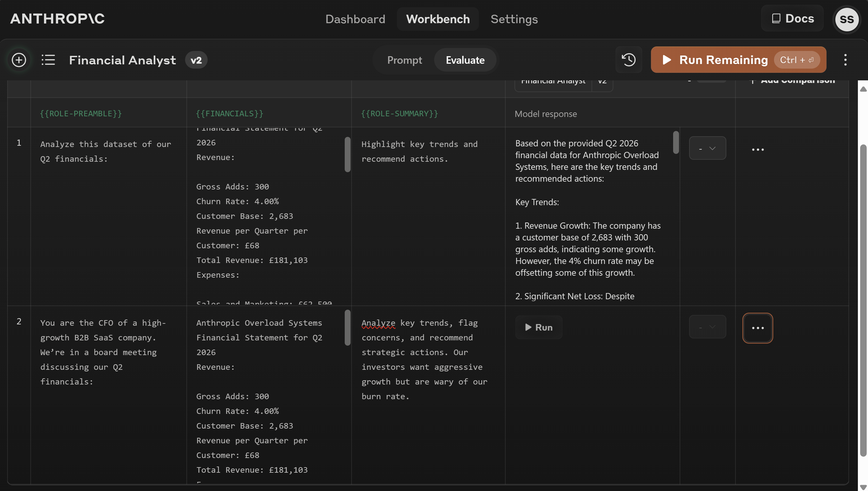Open version history clock icon
The height and width of the screenshot is (491, 868).
(x=628, y=60)
